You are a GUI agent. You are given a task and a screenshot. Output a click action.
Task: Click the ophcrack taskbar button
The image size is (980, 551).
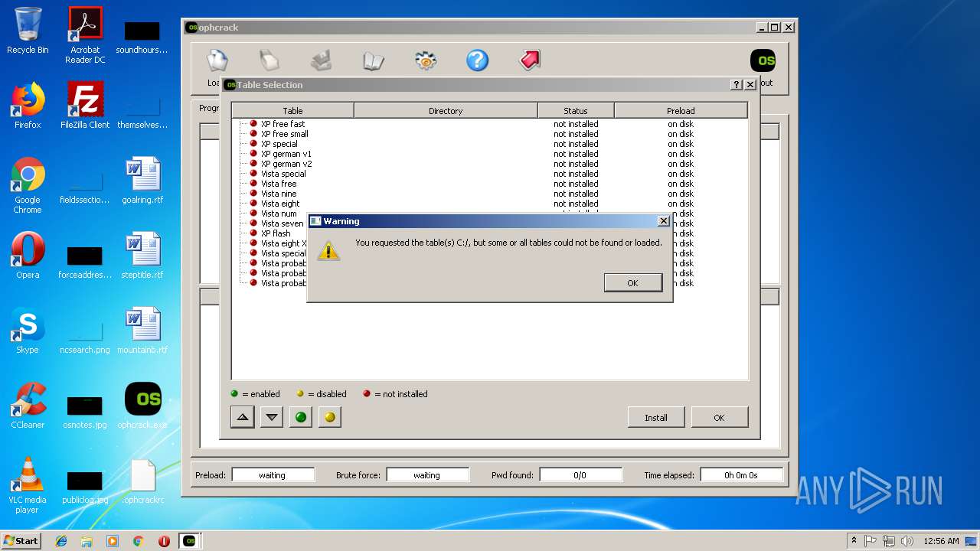tap(189, 541)
